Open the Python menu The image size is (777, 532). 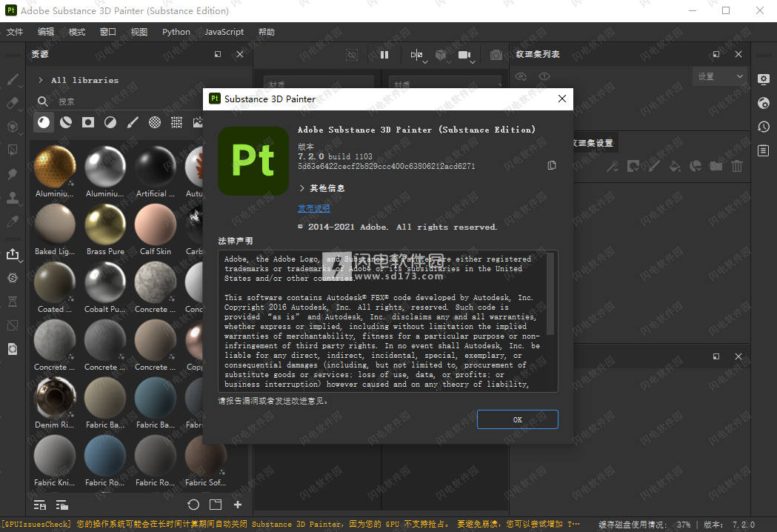coord(176,32)
